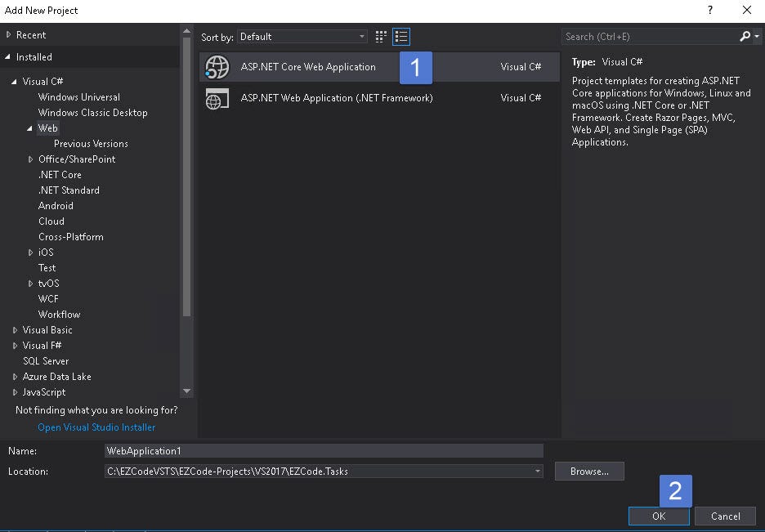Select Windows Classic Desktop category
The width and height of the screenshot is (765, 532).
pos(92,113)
